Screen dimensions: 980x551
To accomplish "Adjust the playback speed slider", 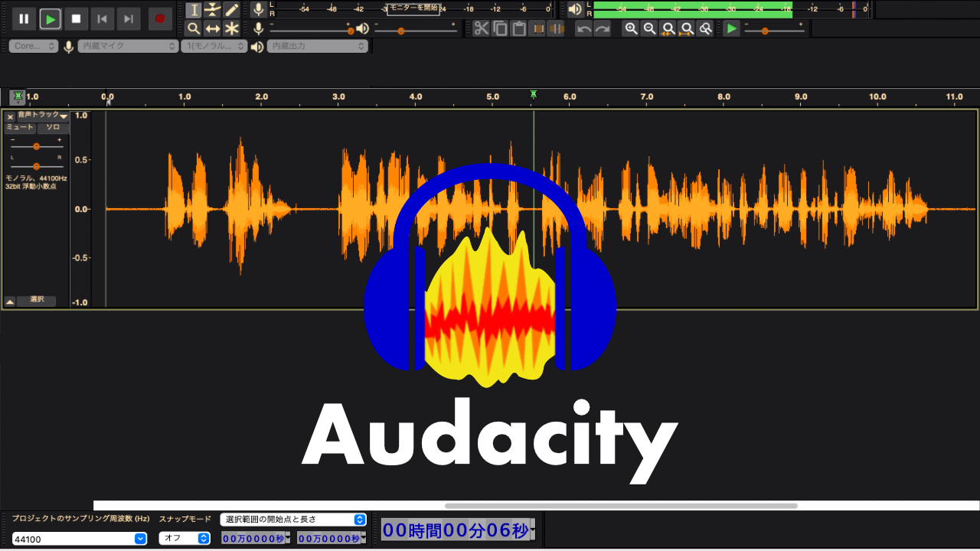I will click(774, 29).
